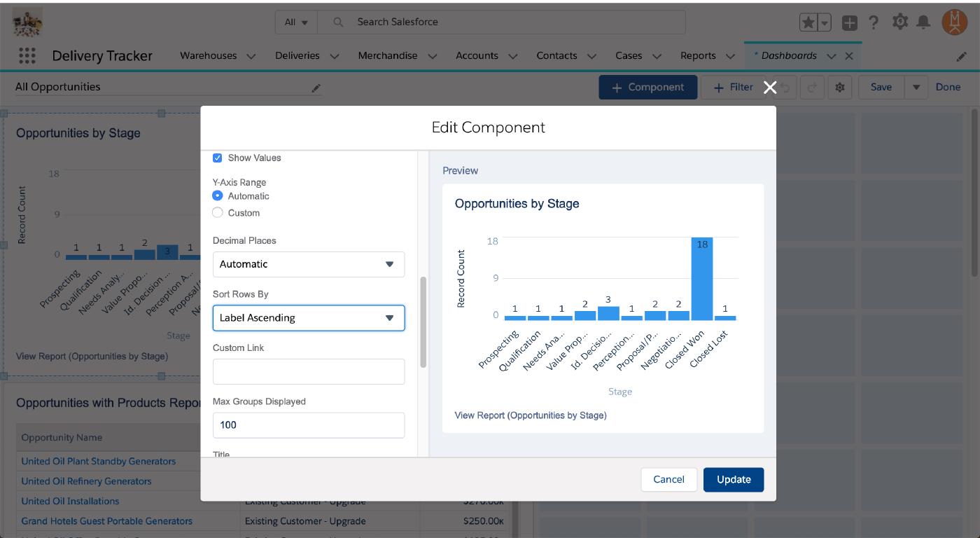Open the App Launcher grid icon

27,56
